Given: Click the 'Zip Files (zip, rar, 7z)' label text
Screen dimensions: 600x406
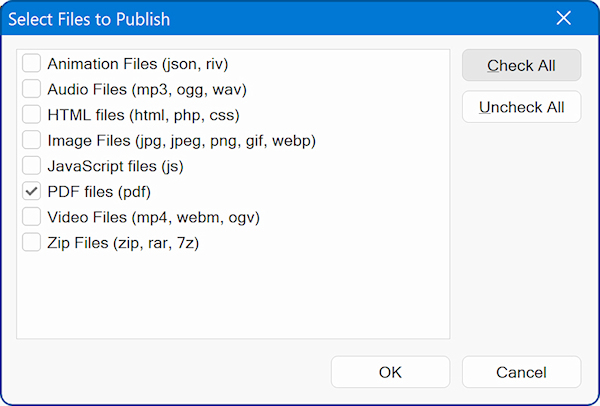Looking at the screenshot, I should coord(123,242).
